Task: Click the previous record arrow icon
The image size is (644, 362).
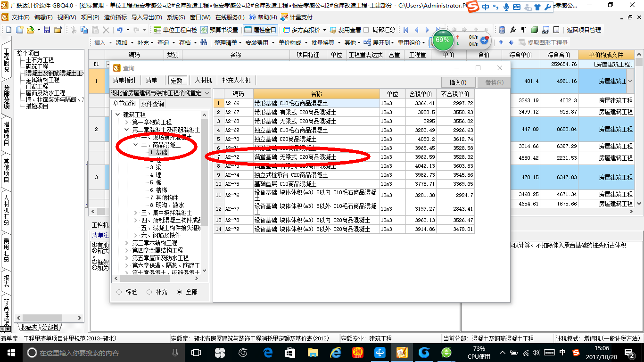Action: tap(418, 30)
